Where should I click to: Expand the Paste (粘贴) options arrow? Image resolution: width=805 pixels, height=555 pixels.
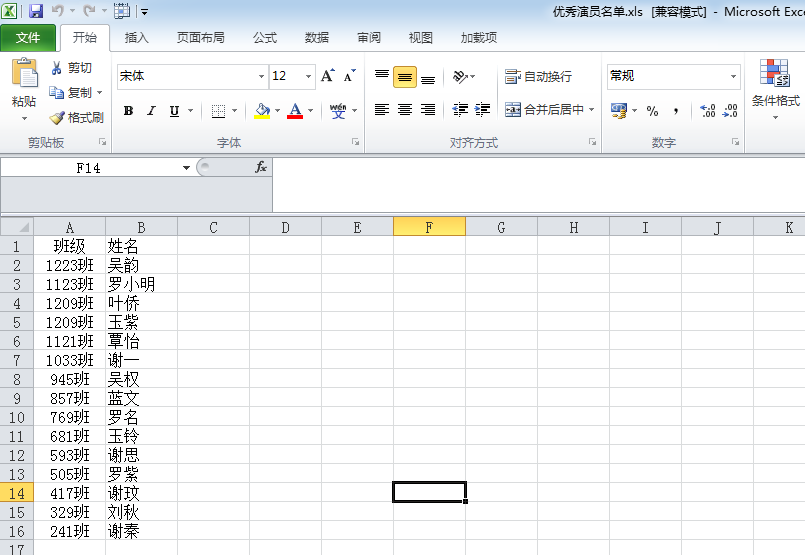click(24, 119)
